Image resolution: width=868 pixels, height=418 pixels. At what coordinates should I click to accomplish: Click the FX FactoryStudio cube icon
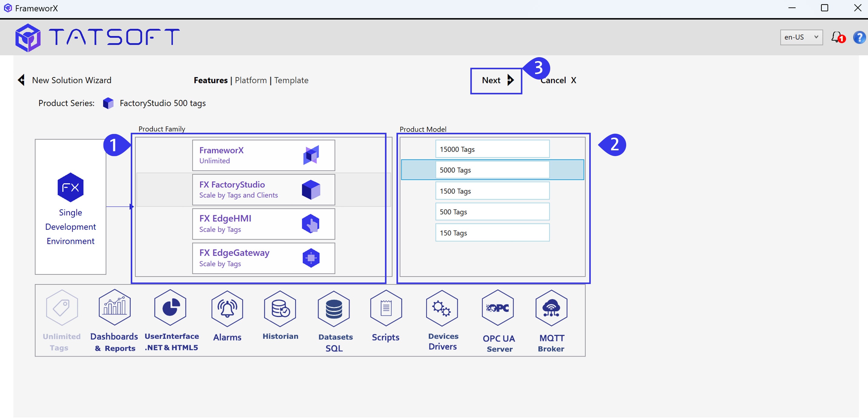pos(311,190)
